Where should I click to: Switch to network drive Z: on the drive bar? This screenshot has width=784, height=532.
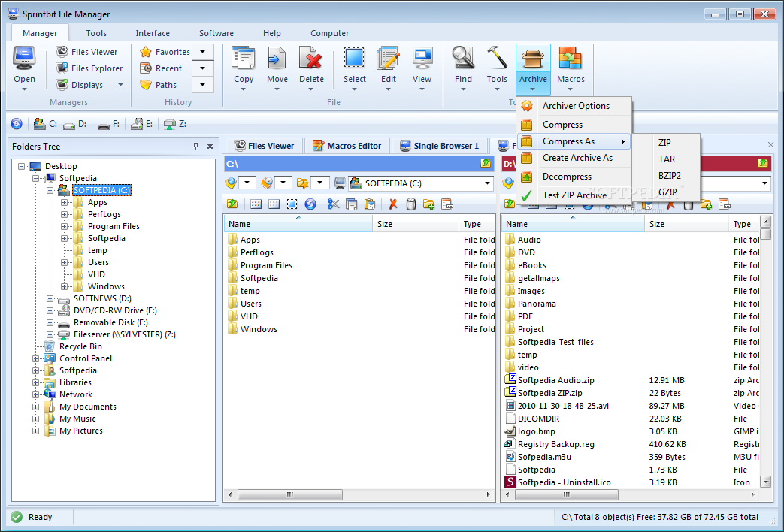175,124
